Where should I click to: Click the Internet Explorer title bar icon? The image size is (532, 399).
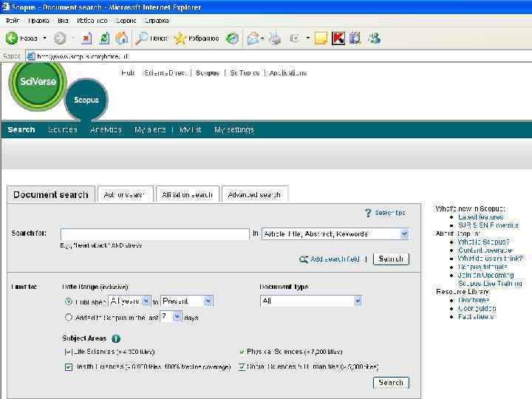pyautogui.click(x=5, y=7)
